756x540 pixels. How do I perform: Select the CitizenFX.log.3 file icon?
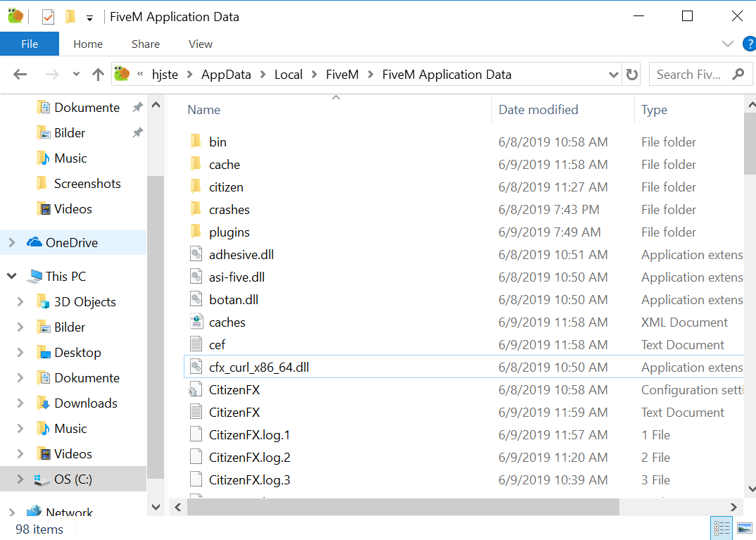pos(196,479)
